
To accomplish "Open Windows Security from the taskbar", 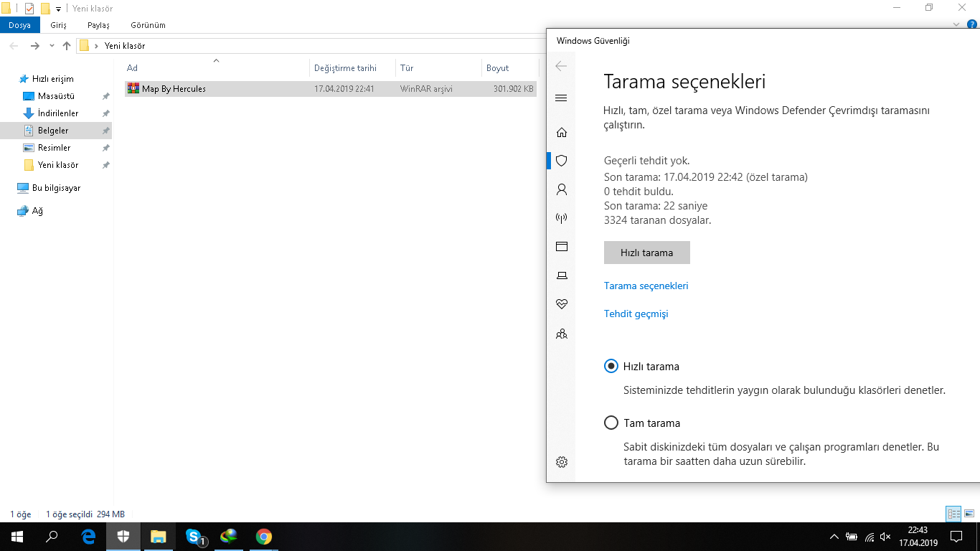I will pos(123,537).
